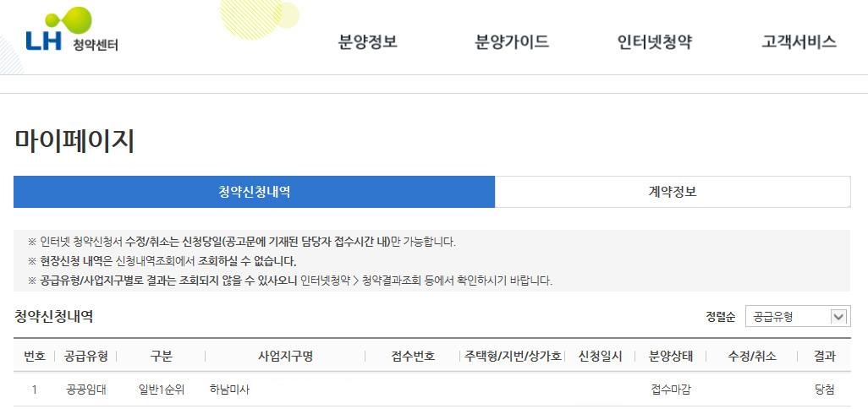Click the 당첨 result in row 1
Image resolution: width=868 pixels, height=409 pixels.
click(823, 390)
